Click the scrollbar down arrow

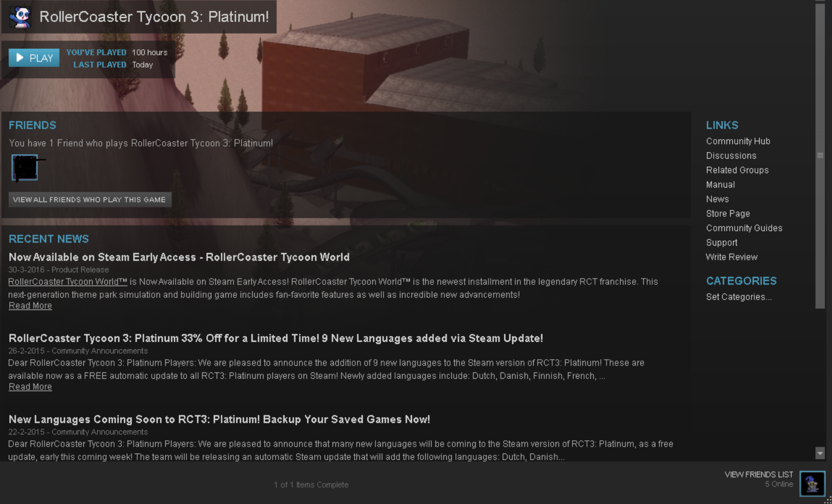coord(820,453)
